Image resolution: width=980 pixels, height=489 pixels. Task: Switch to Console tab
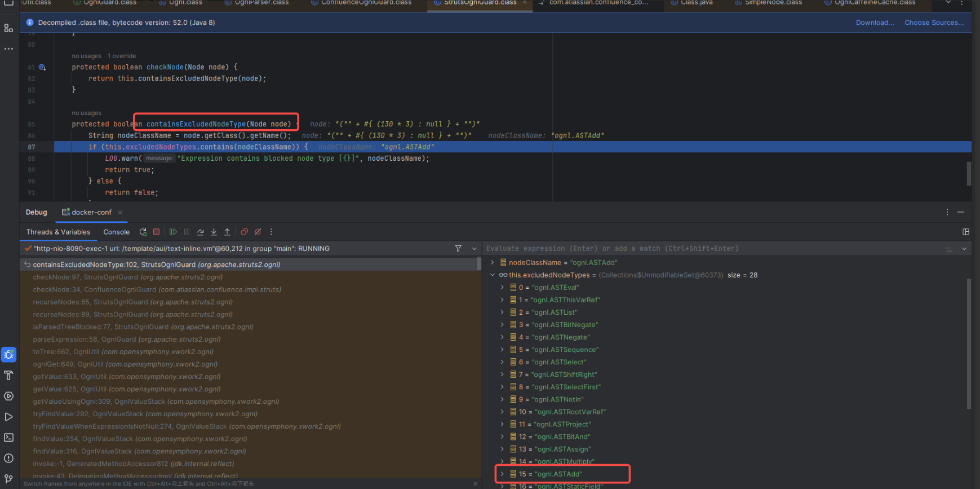116,232
